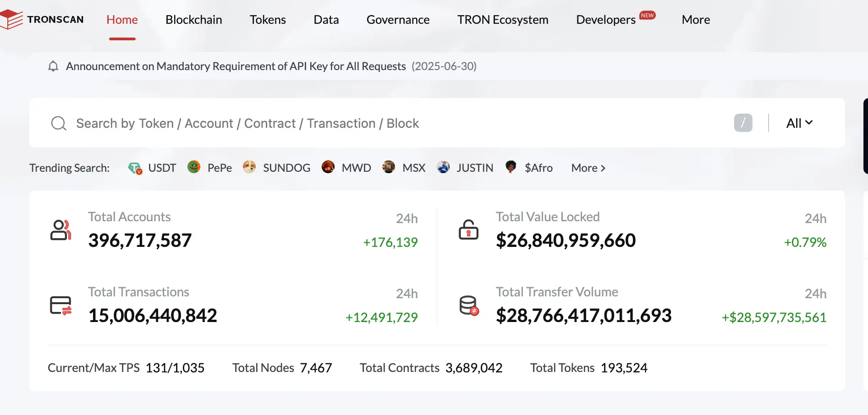Open the TRON Ecosystem menu
Screen dimensions: 868x415
tap(503, 20)
